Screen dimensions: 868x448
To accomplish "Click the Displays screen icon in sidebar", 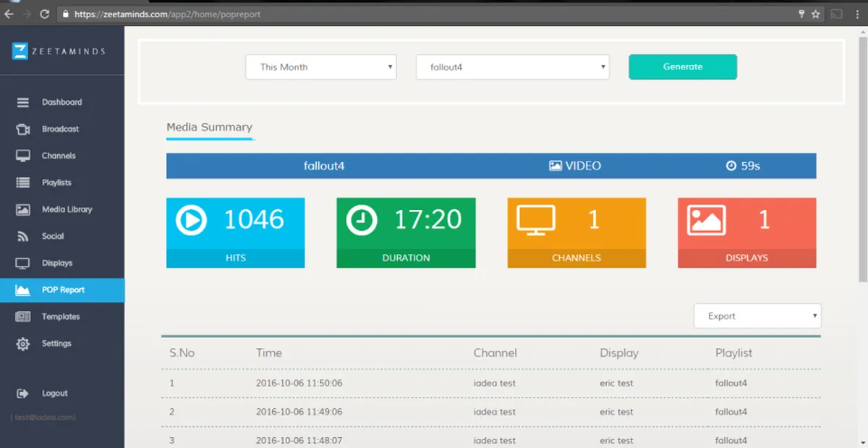I will (x=23, y=263).
